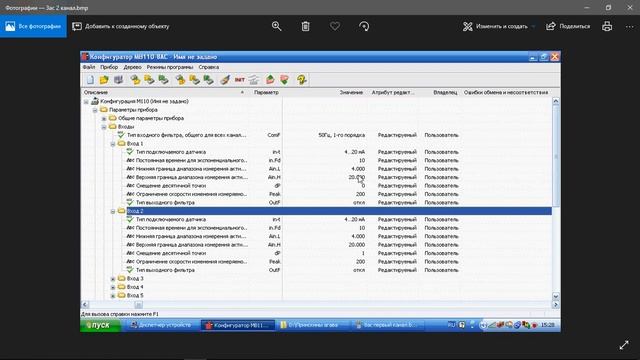Click the Конфигуратор М11... taskbar button
640x360 pixels.
coord(238,325)
